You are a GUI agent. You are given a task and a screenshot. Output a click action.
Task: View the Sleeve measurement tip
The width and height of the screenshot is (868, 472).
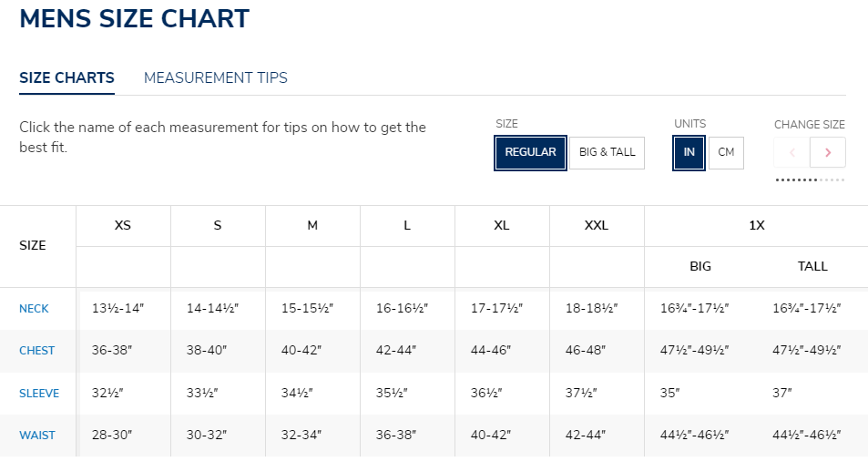tap(39, 394)
